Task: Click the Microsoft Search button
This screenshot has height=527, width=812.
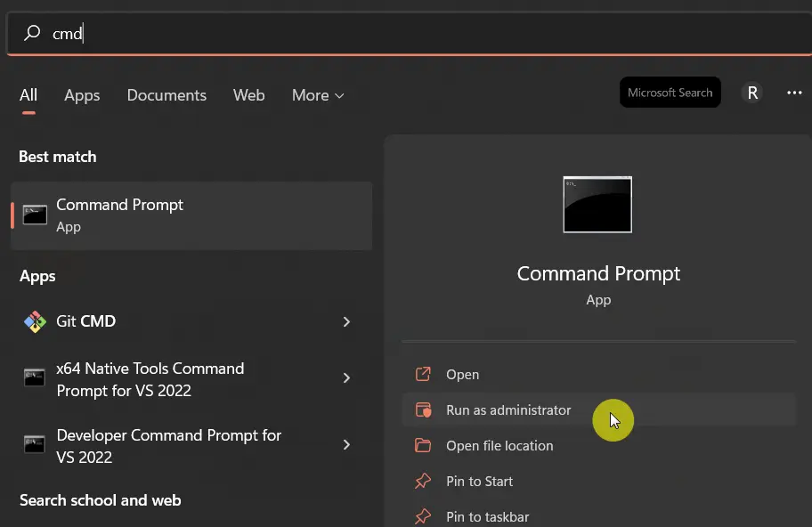Action: 670,93
